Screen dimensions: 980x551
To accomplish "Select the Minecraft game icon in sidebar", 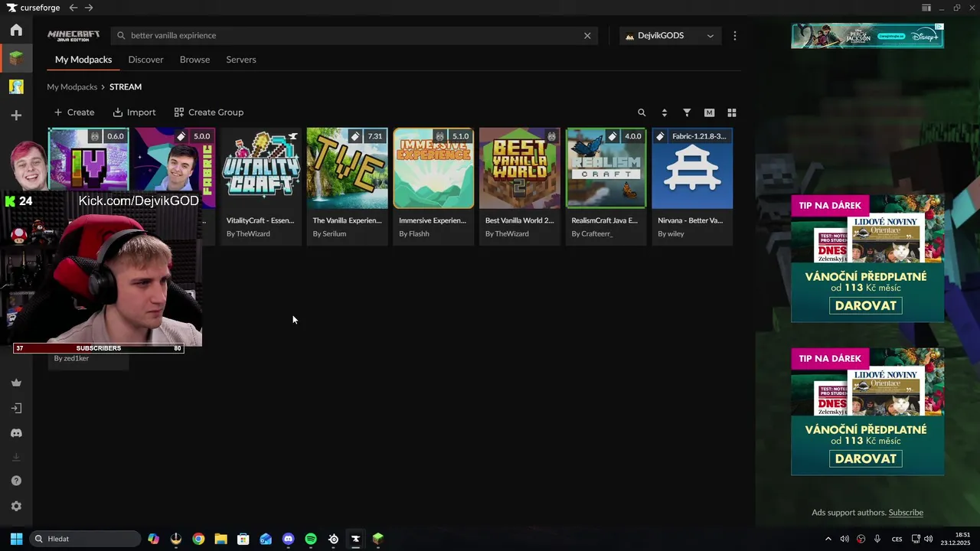I will pyautogui.click(x=16, y=58).
